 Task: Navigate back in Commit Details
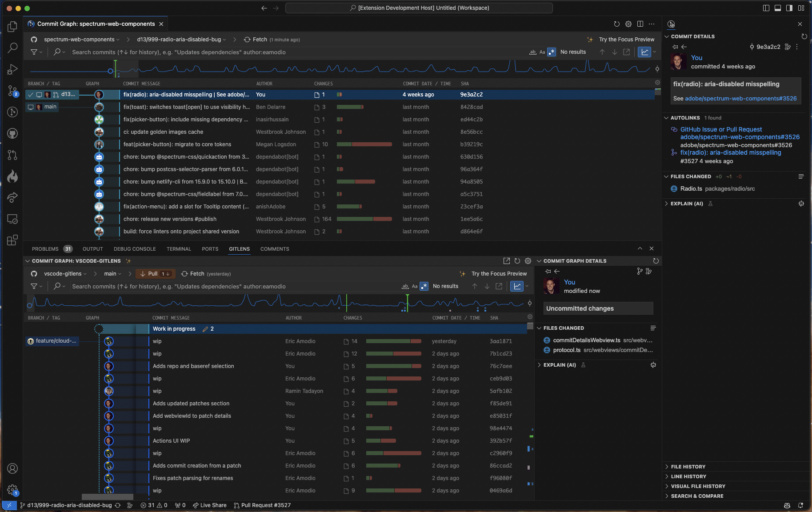684,47
